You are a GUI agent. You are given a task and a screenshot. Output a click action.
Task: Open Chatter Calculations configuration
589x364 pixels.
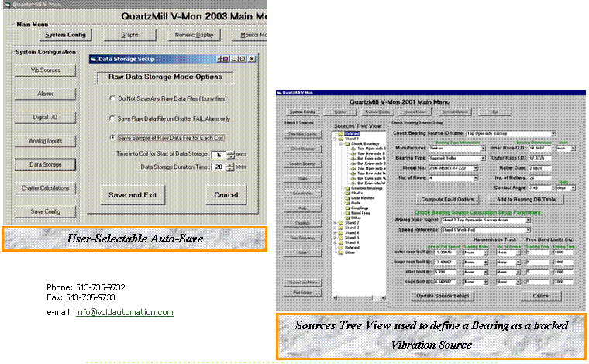[x=46, y=188]
